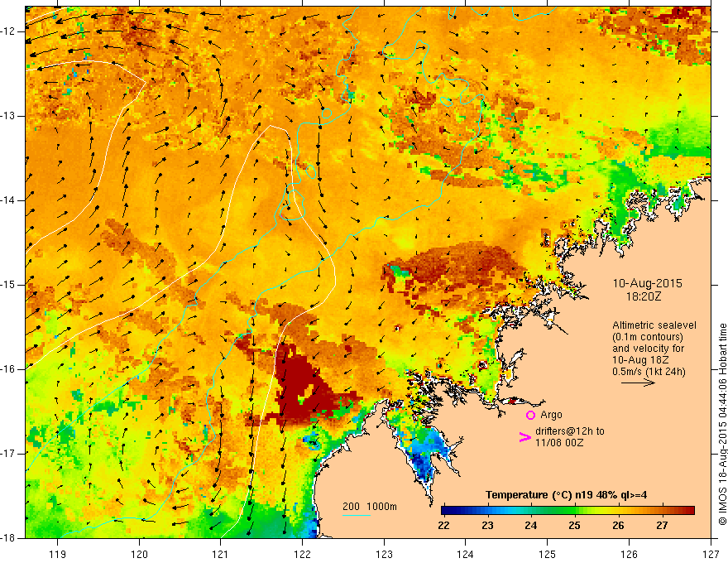
Task: Click the 'Argo' legend label
Action: [x=551, y=415]
